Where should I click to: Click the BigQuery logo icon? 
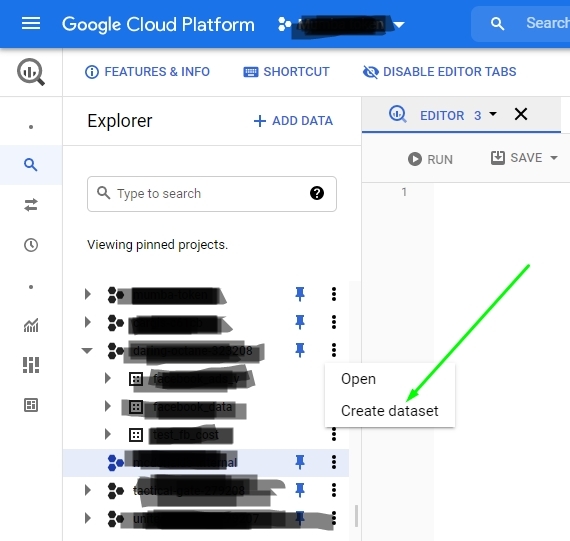tap(31, 72)
